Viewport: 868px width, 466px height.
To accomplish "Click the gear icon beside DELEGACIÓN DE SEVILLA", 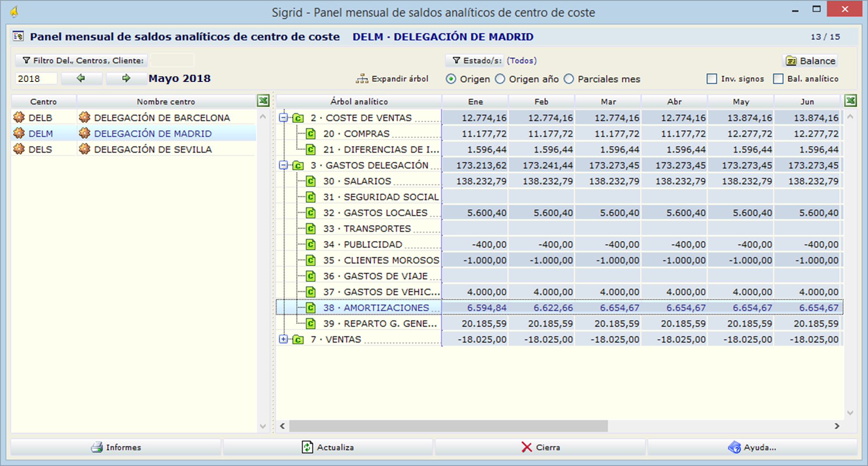I will 84,149.
